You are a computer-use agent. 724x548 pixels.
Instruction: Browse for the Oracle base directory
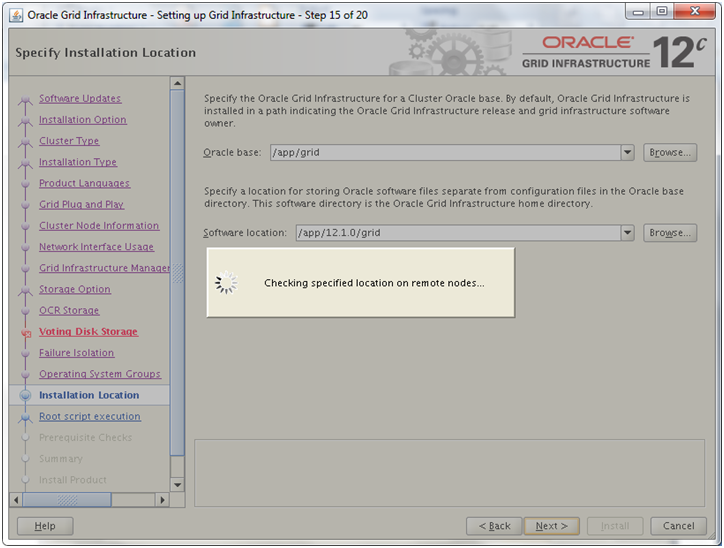click(670, 153)
